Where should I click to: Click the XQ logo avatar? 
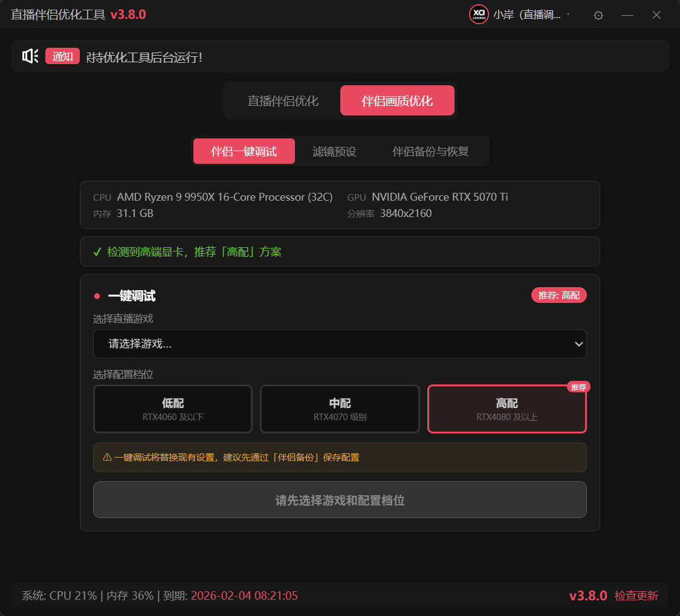pyautogui.click(x=479, y=15)
